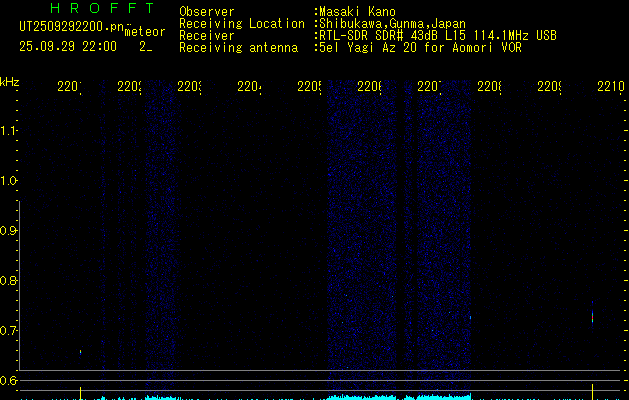Click the Receiver label
Screen dimensions: 629x400
(x=207, y=36)
